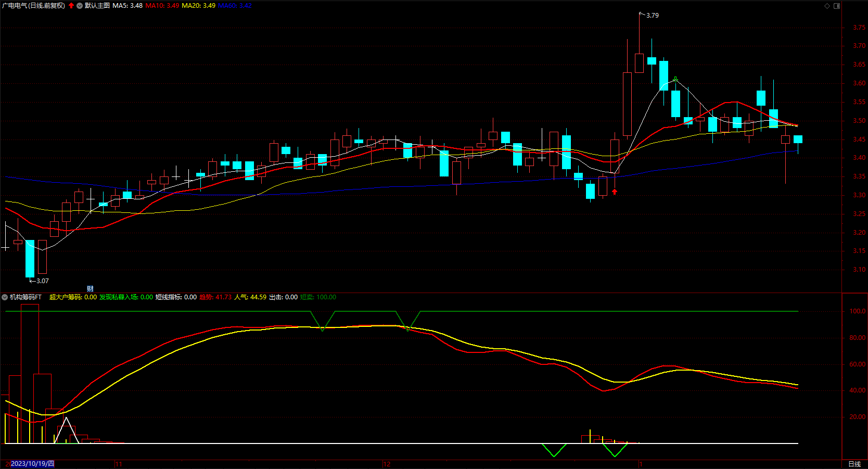
Task: Click the 3.50 price axis label
Action: [x=859, y=121]
